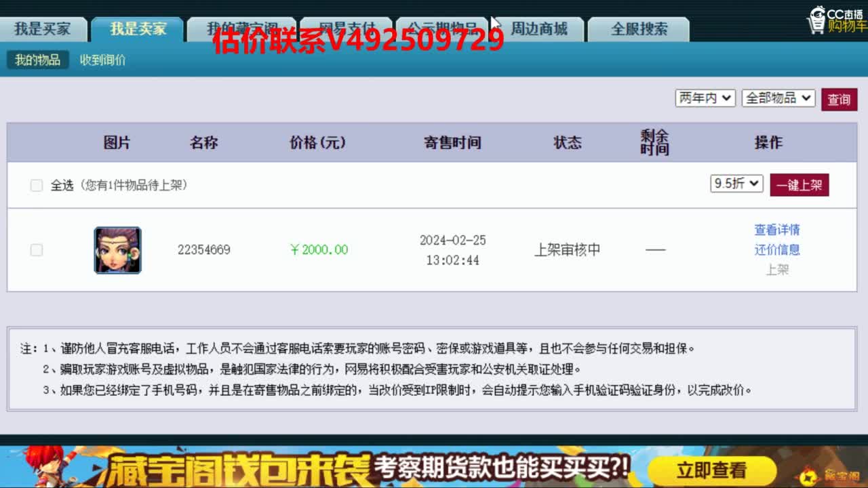Switch to the 我的藏宝阁 tab
The image size is (868, 488).
click(x=241, y=28)
